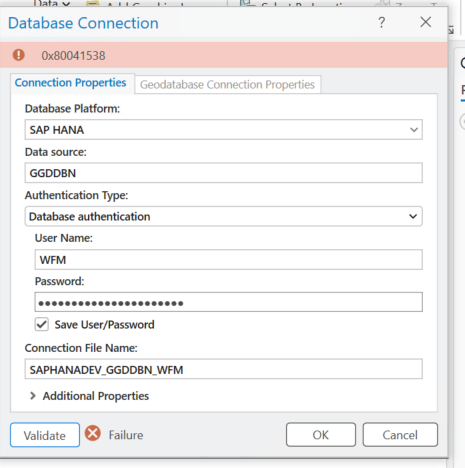This screenshot has height=468, width=465.
Task: Click the error code 0x80041538 message
Action: tap(73, 55)
